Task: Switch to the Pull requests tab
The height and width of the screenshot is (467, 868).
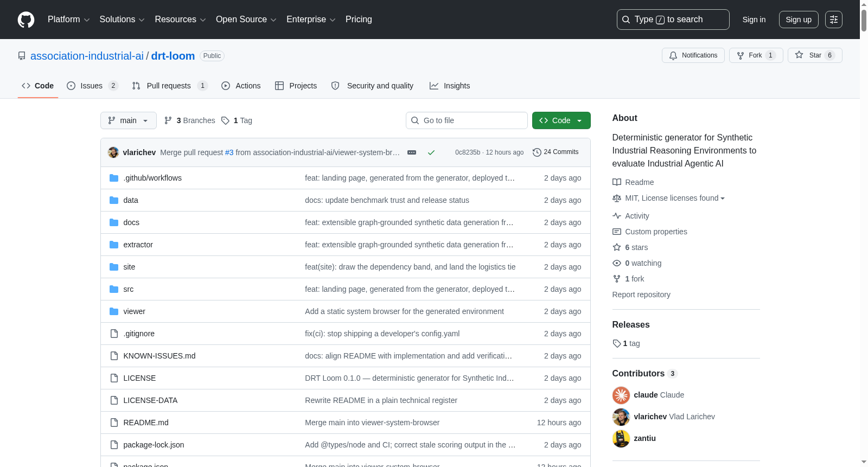Action: point(170,86)
